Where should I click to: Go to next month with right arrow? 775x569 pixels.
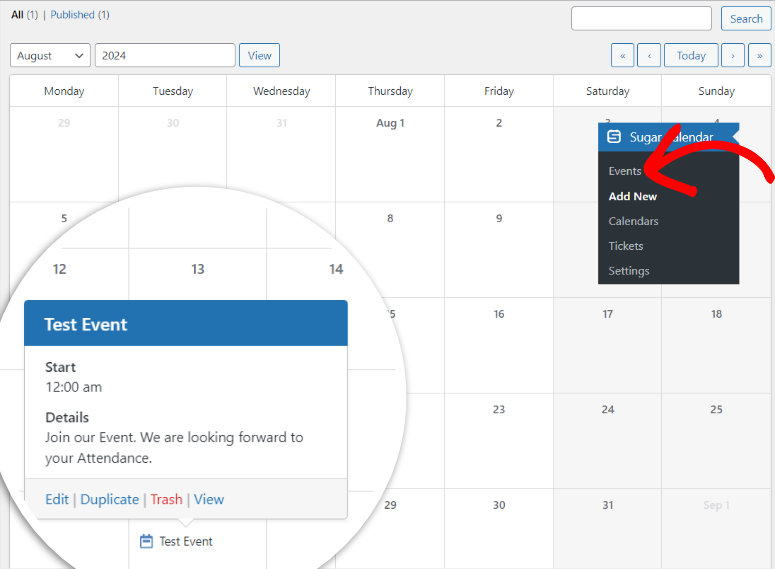point(732,55)
